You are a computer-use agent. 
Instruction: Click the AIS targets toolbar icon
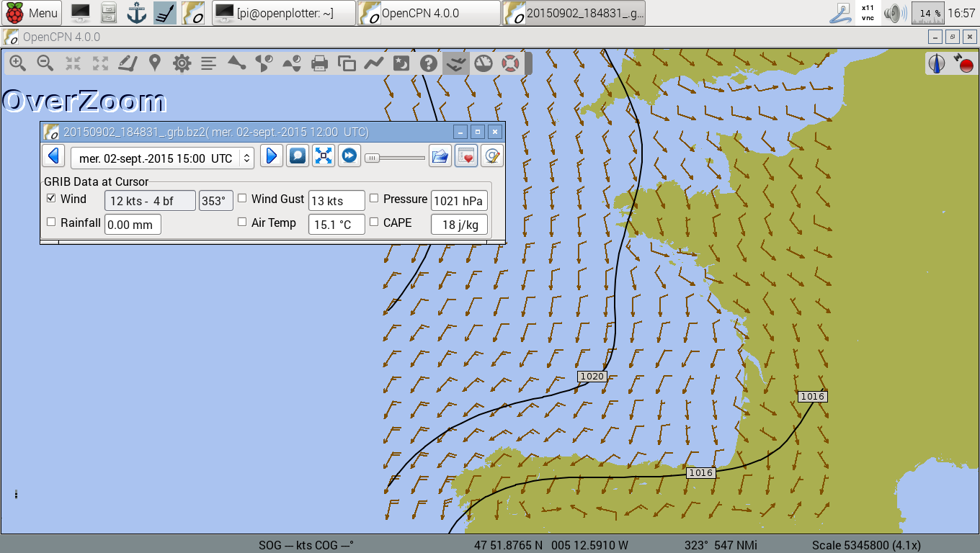(236, 63)
